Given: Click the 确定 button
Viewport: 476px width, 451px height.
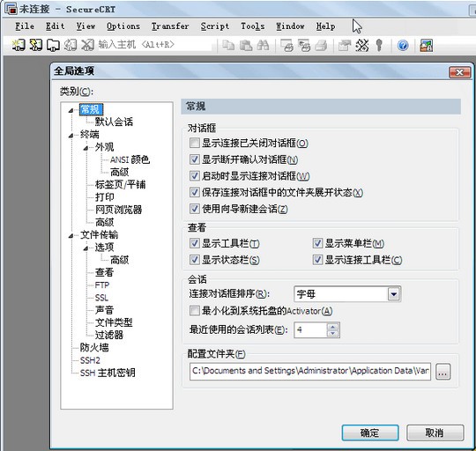Looking at the screenshot, I should 370,433.
